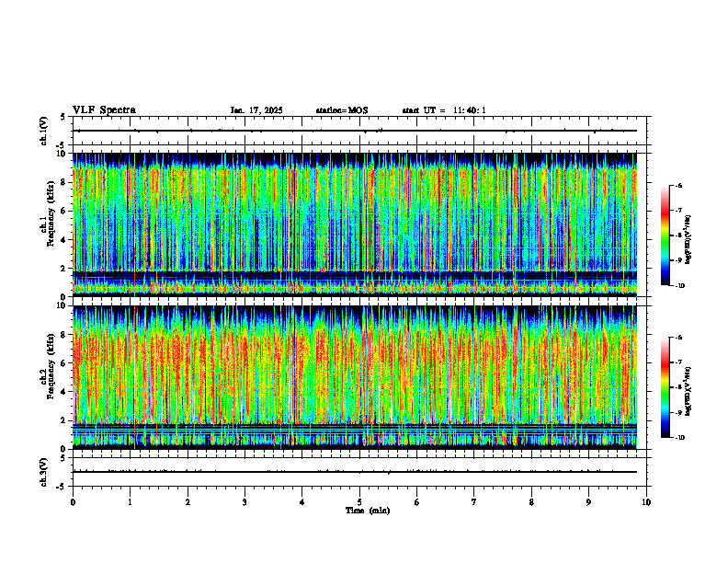
Task: Select the "ch.1(V)" vertical axis label
Action: [44, 131]
